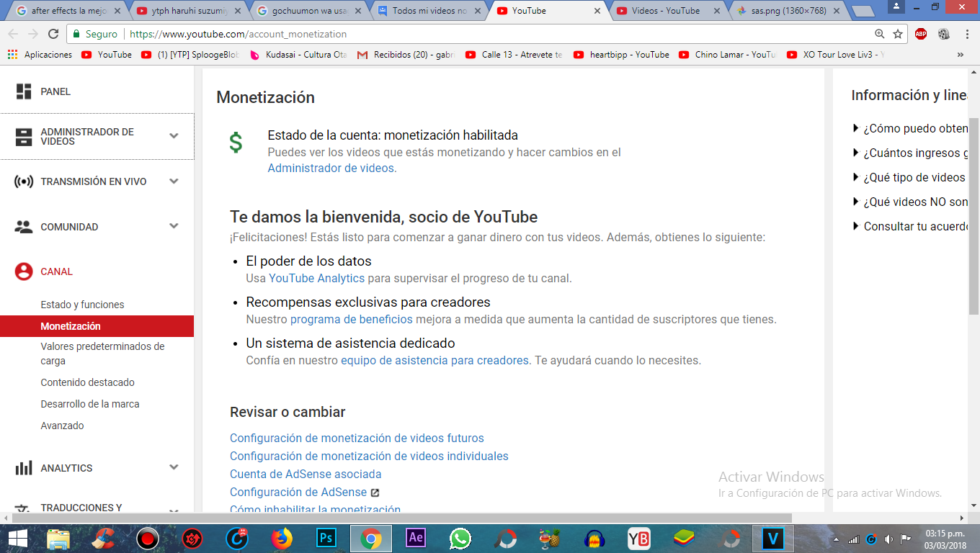
Task: Go back with the browser back arrow
Action: pos(14,34)
